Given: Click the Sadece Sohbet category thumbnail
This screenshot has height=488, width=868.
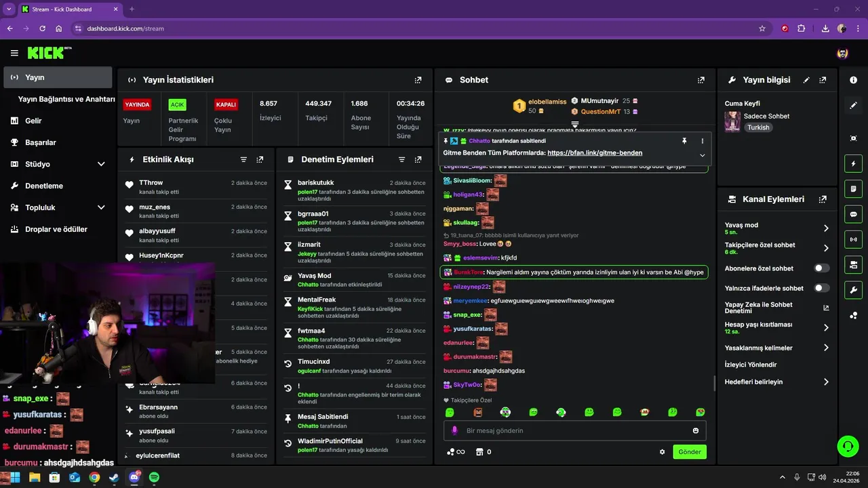Looking at the screenshot, I should [732, 121].
